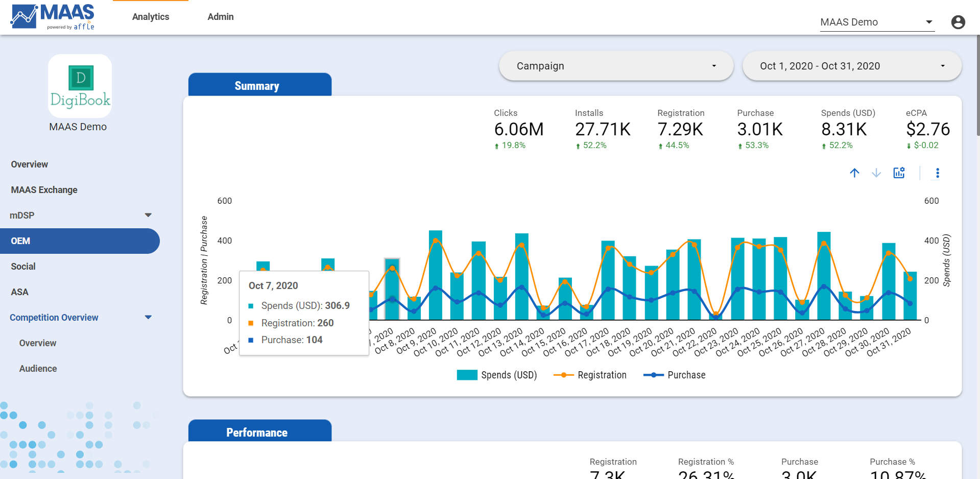The width and height of the screenshot is (980, 479).
Task: Click the MAAS logo icon
Action: point(23,16)
